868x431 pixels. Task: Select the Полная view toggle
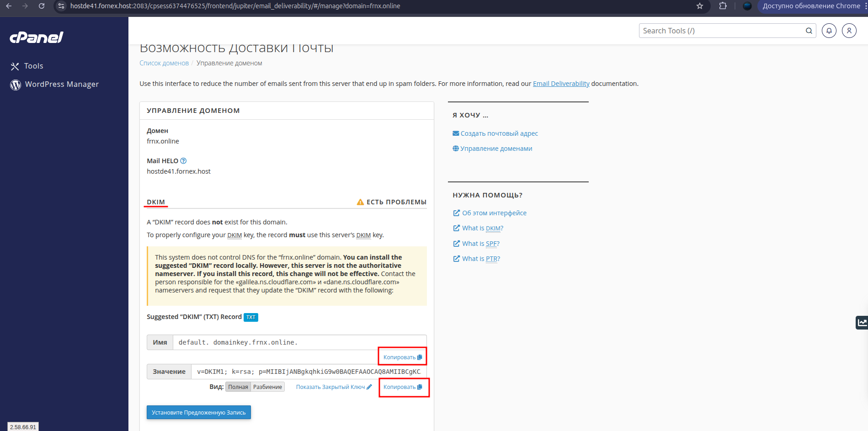click(x=238, y=387)
